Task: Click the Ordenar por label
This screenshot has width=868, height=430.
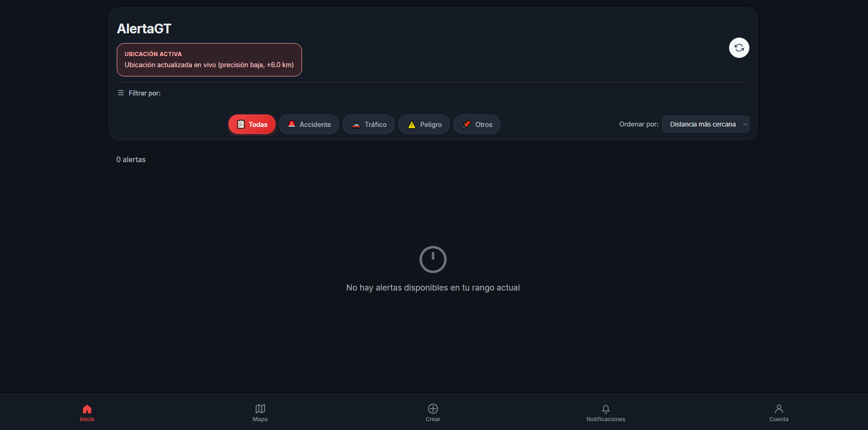Action: click(x=639, y=124)
